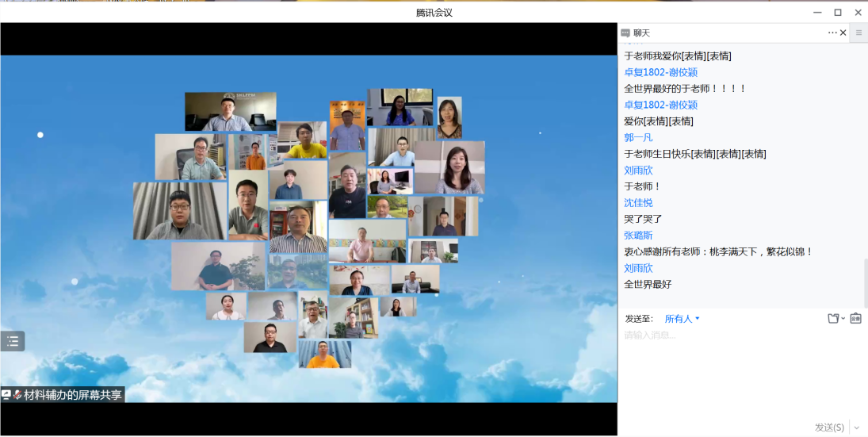The image size is (868, 437).
Task: Open the three-dot more options in chat header
Action: [x=832, y=33]
